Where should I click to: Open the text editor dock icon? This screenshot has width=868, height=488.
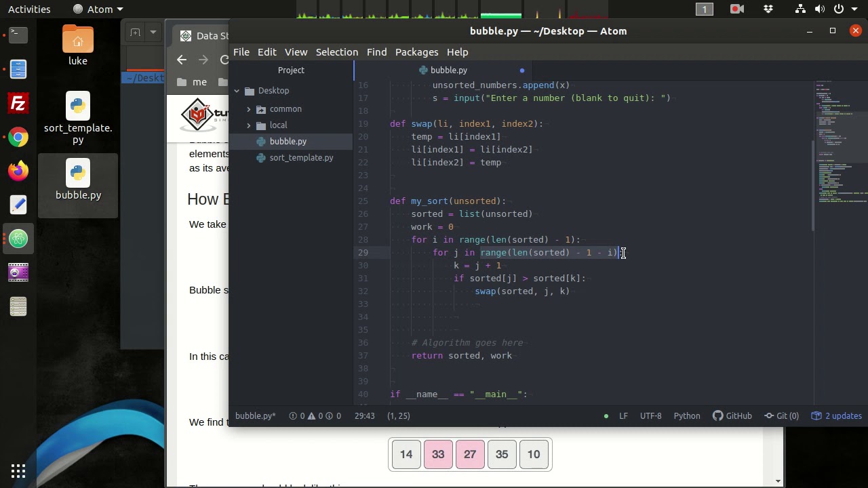pos(18,205)
